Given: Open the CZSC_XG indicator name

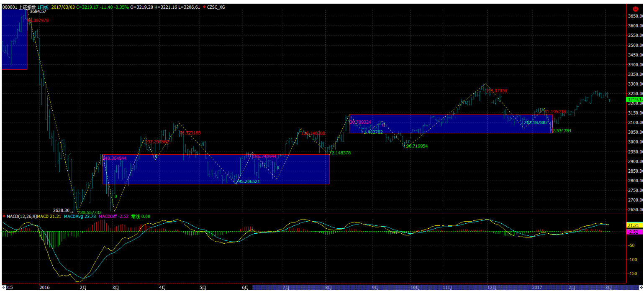Looking at the screenshot, I should 216,7.
